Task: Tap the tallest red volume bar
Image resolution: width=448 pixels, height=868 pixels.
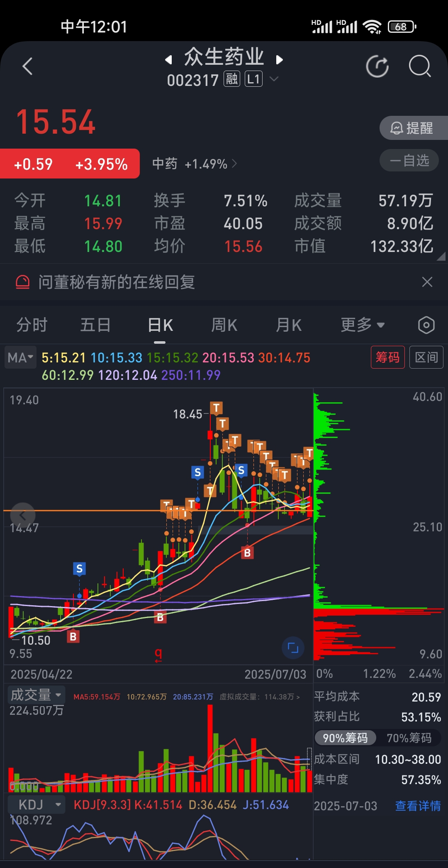Action: [x=210, y=748]
